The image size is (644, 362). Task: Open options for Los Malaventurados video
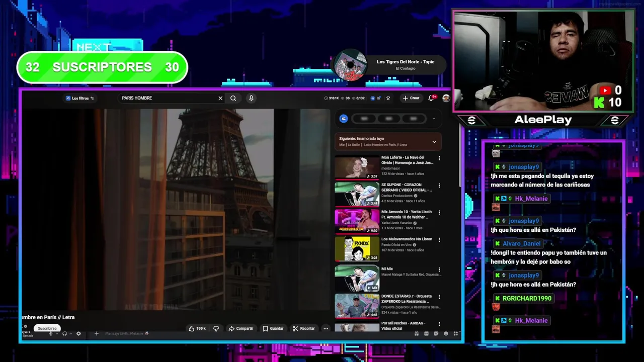tap(439, 239)
